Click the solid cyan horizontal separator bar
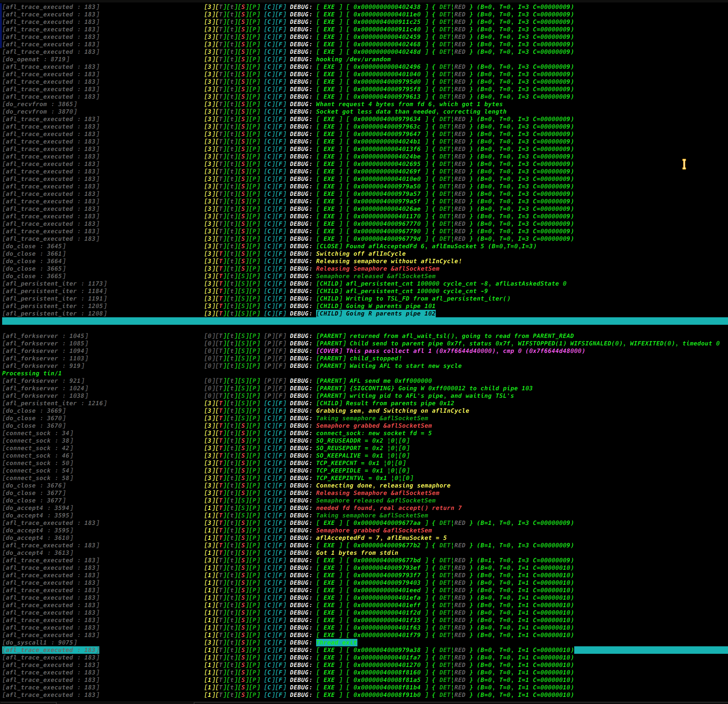This screenshot has width=728, height=704. coord(364,321)
